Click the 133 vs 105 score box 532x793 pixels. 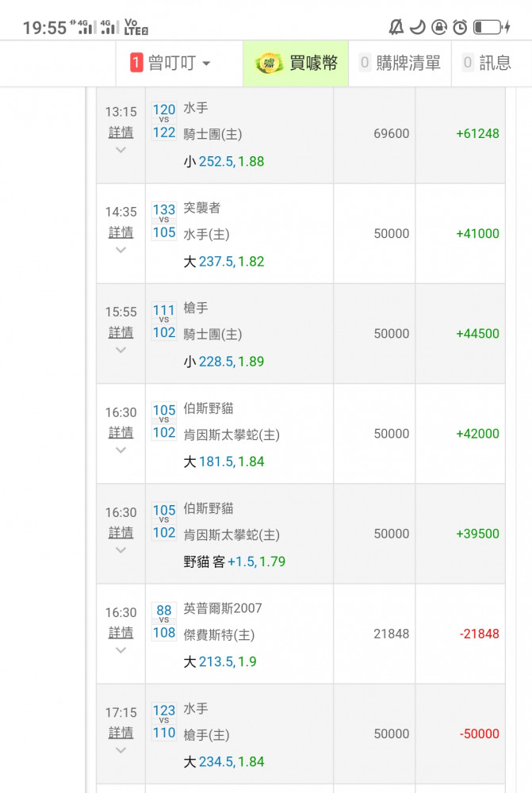164,221
